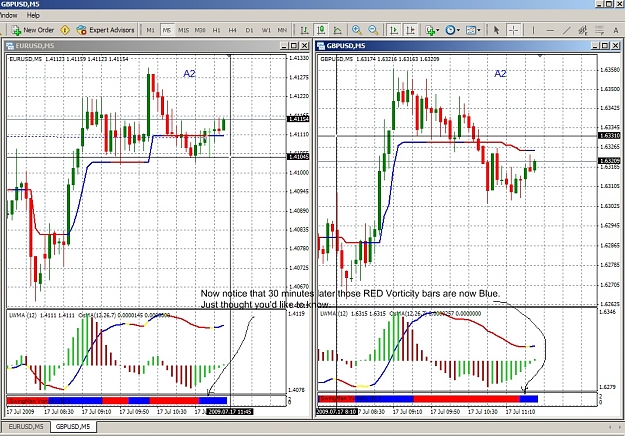The height and width of the screenshot is (436, 625).
Task: Switch to MN monthly timeframe
Action: pyautogui.click(x=282, y=30)
